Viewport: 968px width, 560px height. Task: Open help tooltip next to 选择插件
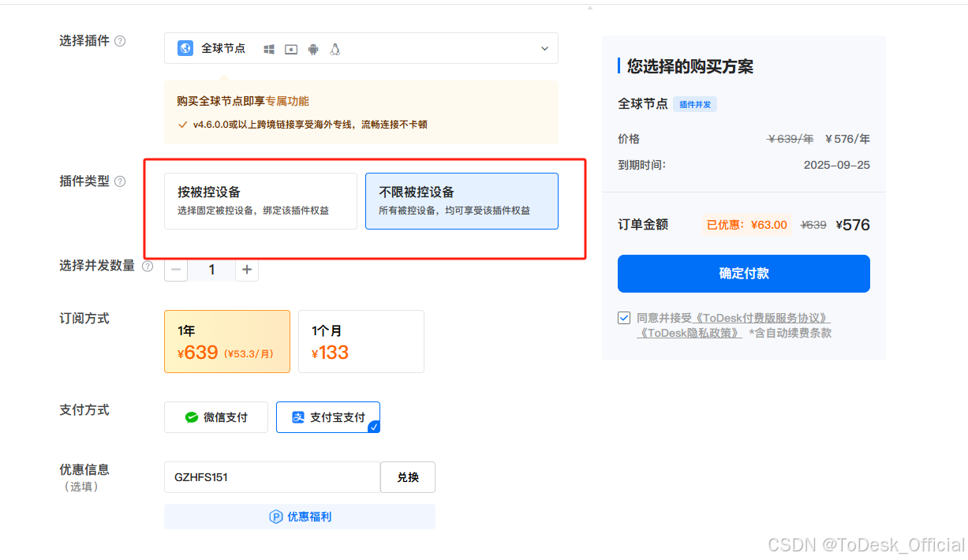pos(120,41)
